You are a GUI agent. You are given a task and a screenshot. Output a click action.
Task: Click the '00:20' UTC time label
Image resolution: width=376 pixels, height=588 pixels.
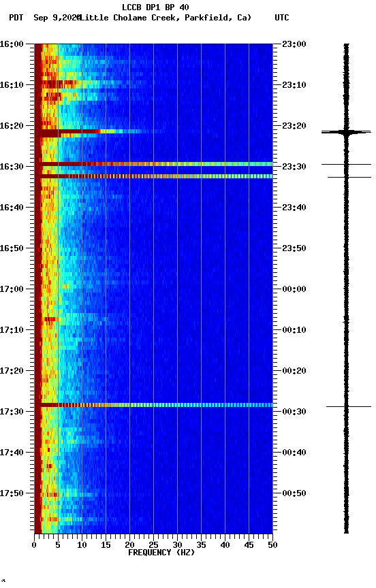coord(294,371)
